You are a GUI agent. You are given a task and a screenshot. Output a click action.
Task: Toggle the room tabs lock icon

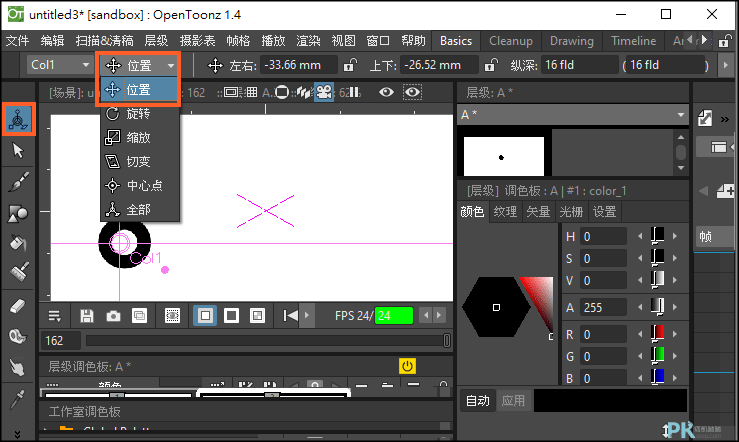(x=724, y=41)
